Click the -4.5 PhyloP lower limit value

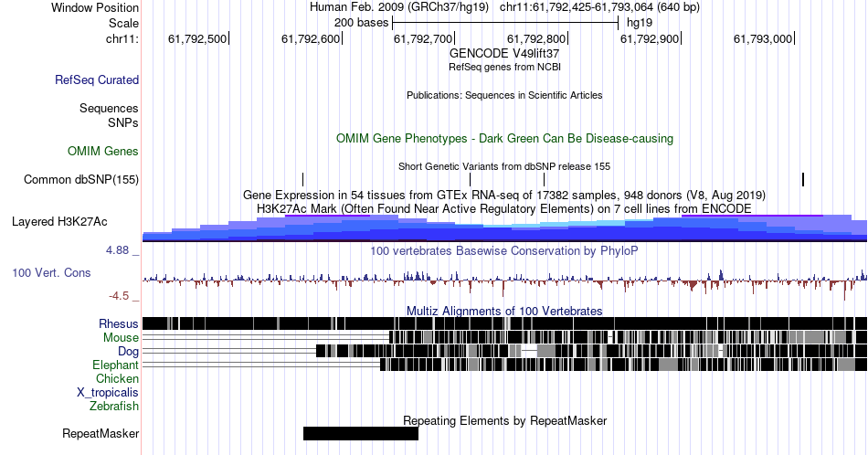(x=119, y=296)
